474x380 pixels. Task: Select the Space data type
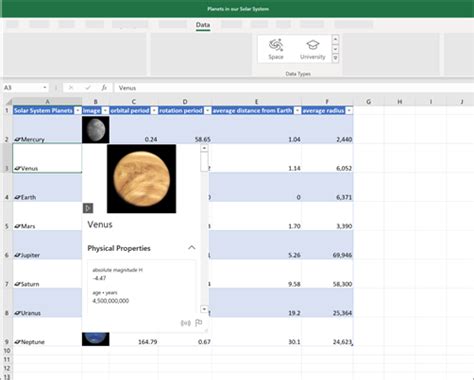(x=276, y=49)
